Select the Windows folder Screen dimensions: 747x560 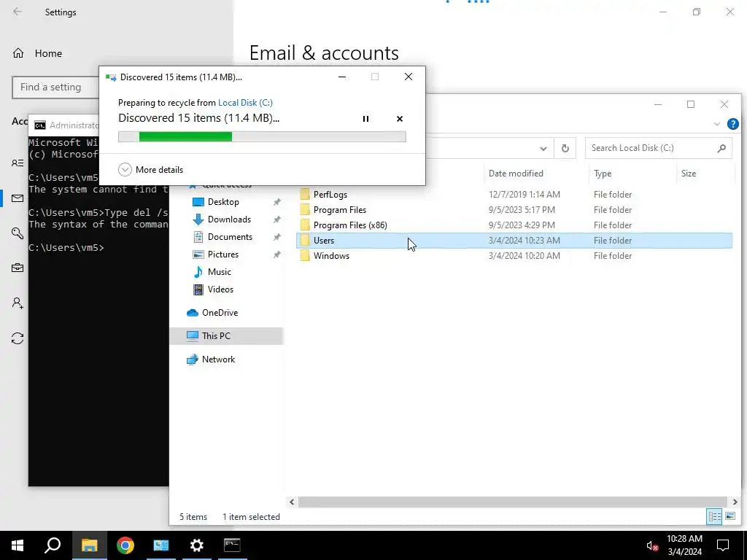click(331, 256)
